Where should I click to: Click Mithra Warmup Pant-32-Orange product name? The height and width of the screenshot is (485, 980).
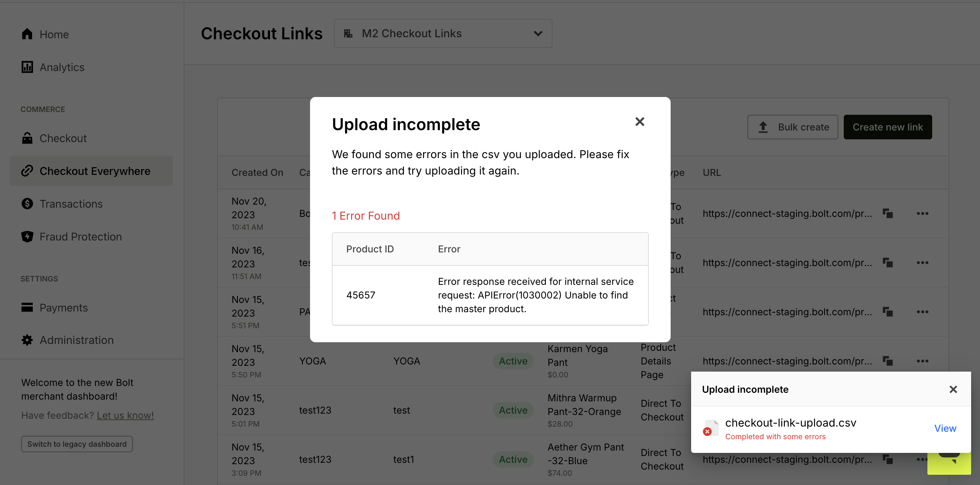click(x=584, y=405)
